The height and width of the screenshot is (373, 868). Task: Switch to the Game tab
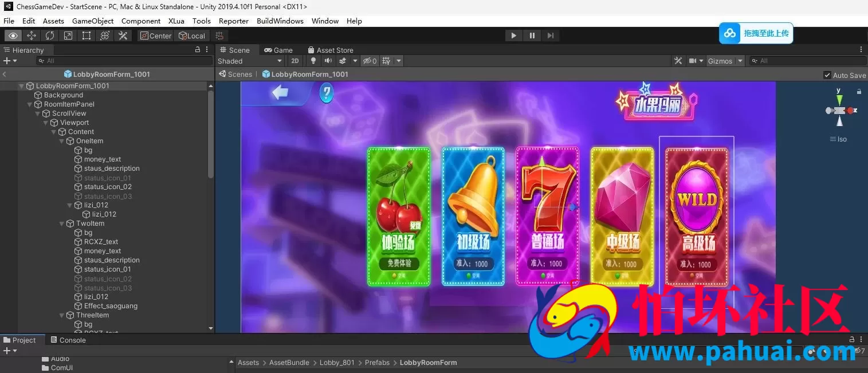[278, 50]
